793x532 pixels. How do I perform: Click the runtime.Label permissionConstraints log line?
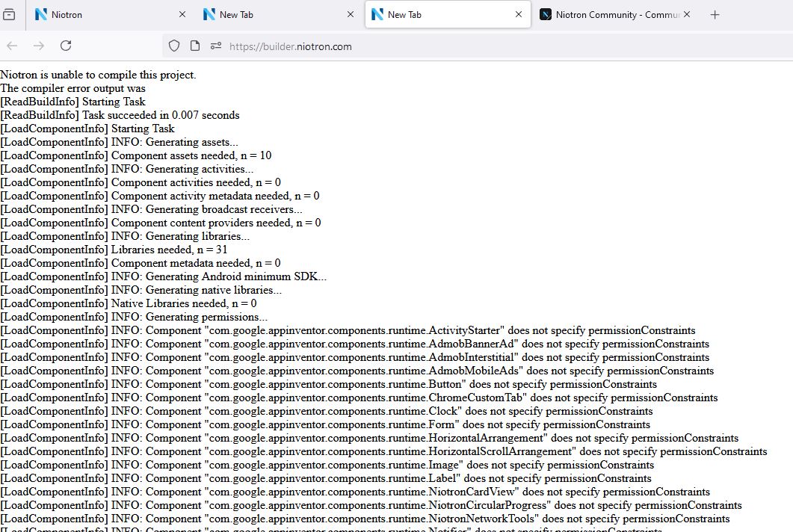point(326,478)
